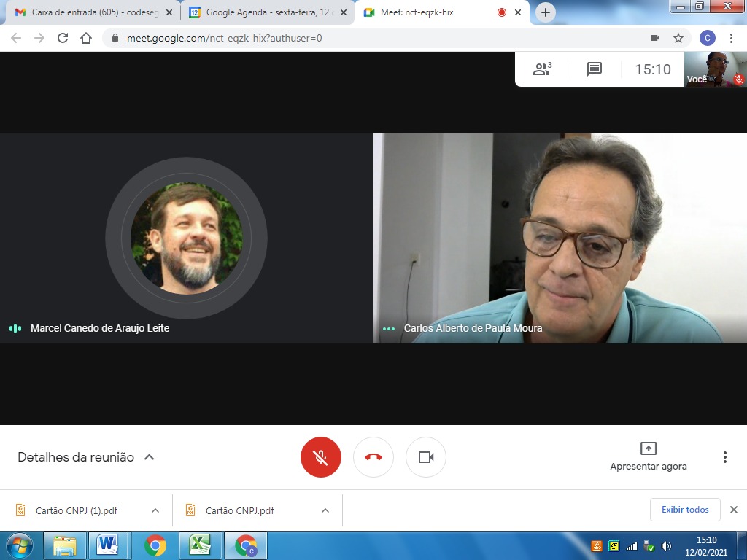
Task: Click your self-view thumbnail Você
Action: coord(716,69)
